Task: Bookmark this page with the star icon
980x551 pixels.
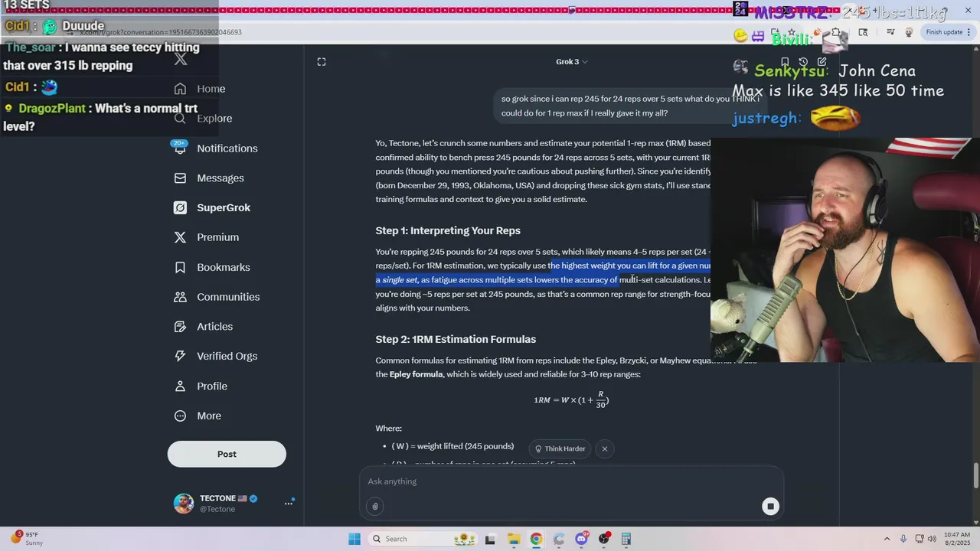Action: pyautogui.click(x=792, y=32)
